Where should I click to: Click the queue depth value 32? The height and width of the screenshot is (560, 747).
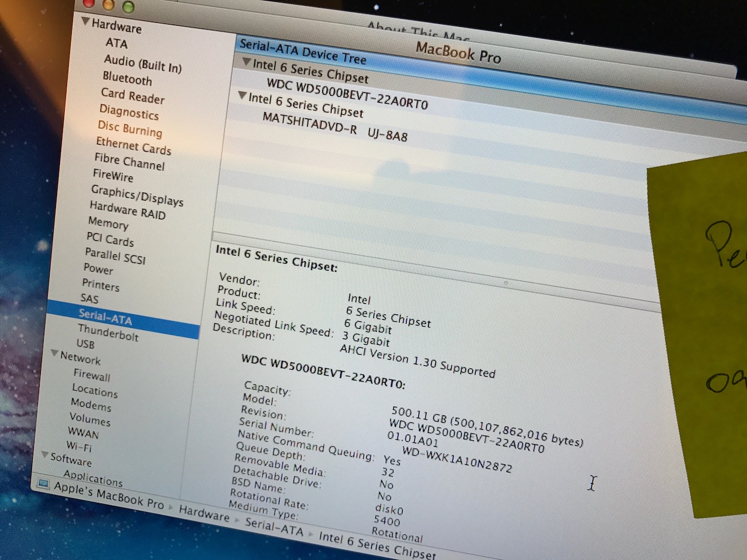coord(388,472)
